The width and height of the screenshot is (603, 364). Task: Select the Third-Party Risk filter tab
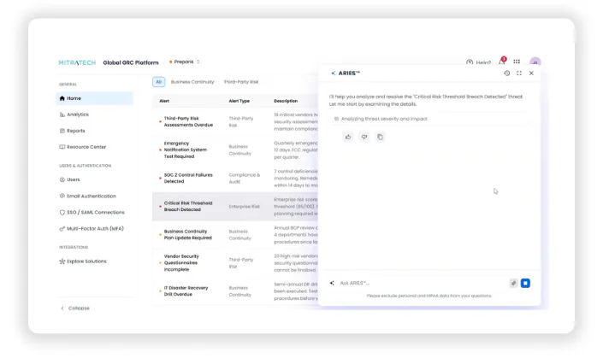point(241,82)
